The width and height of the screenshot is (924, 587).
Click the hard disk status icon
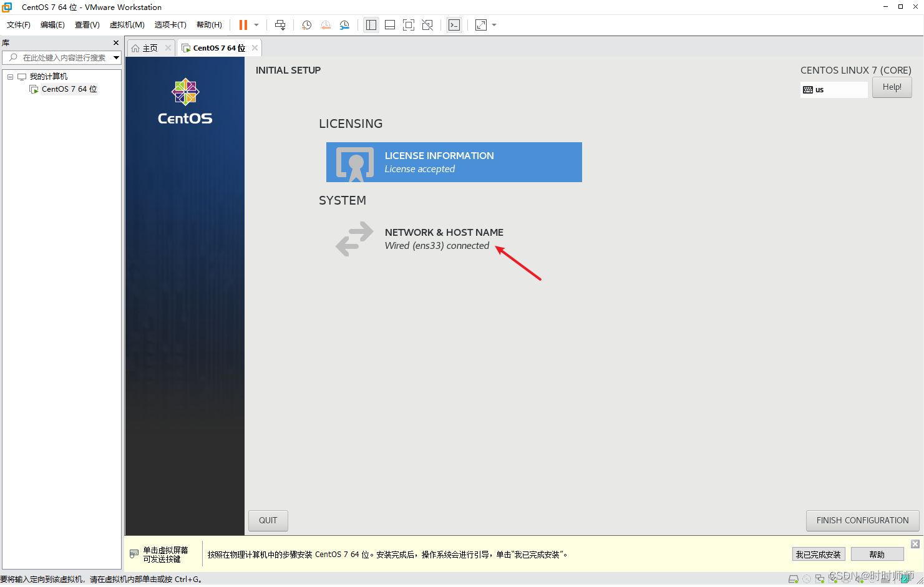(x=794, y=580)
